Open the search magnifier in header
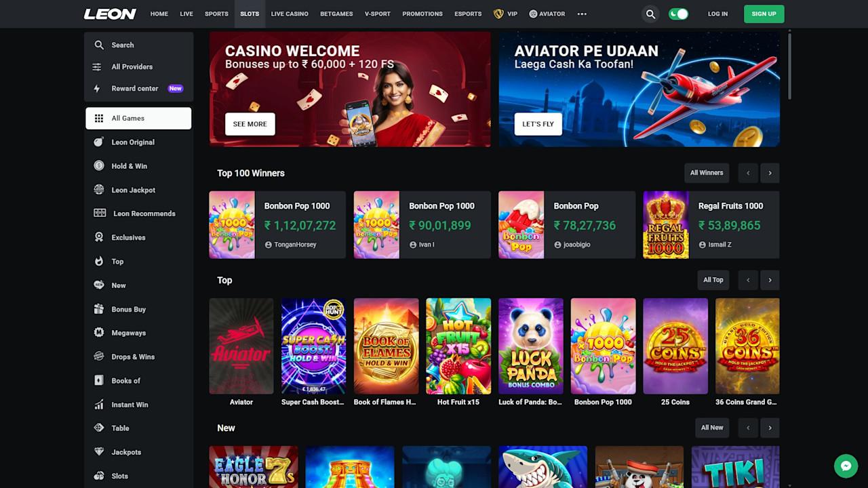Screen dimensions: 868x488 click(650, 14)
